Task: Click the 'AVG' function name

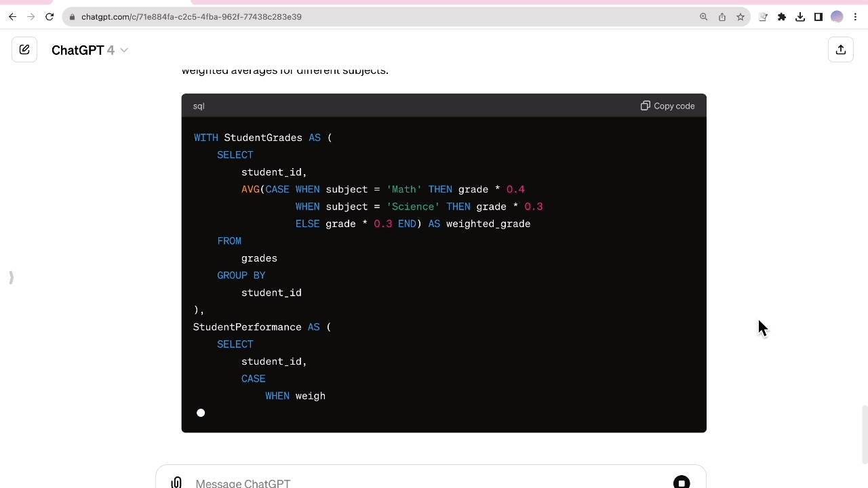Action: (250, 189)
